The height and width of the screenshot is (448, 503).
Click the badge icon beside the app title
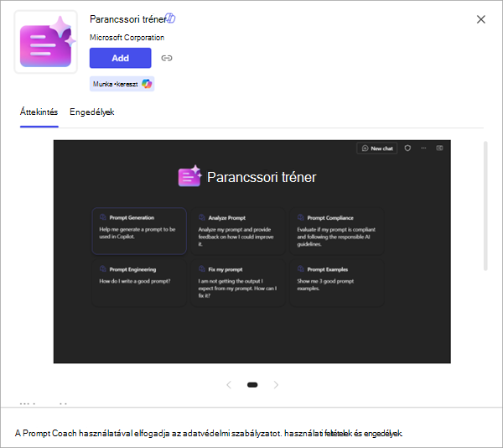tap(170, 18)
